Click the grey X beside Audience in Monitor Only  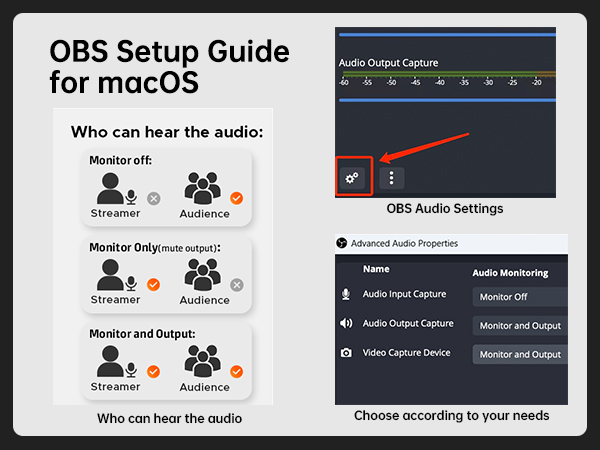pyautogui.click(x=237, y=285)
